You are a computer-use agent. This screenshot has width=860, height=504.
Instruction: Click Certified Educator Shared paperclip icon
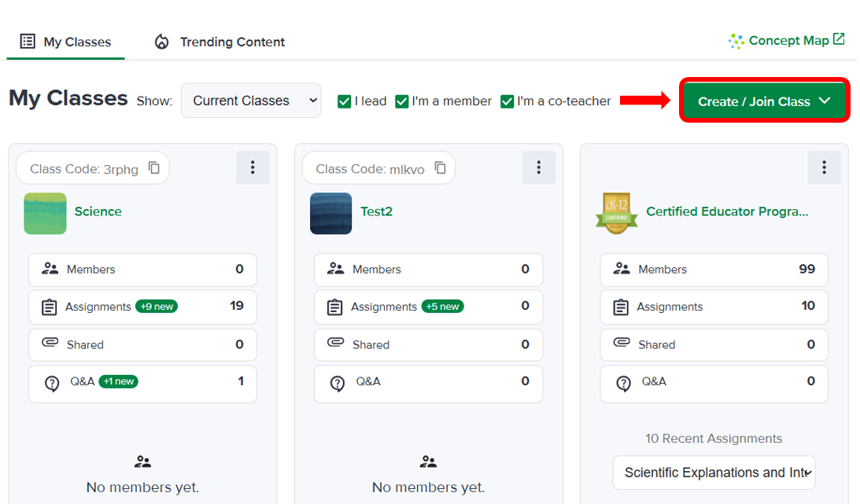pyautogui.click(x=622, y=342)
